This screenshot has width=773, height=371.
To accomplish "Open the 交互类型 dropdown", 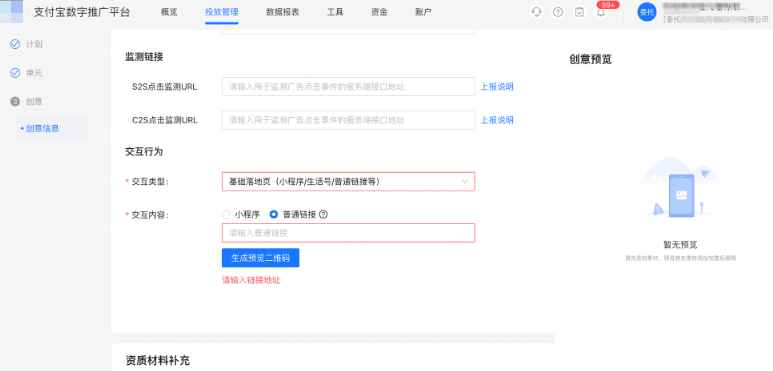I will point(349,181).
